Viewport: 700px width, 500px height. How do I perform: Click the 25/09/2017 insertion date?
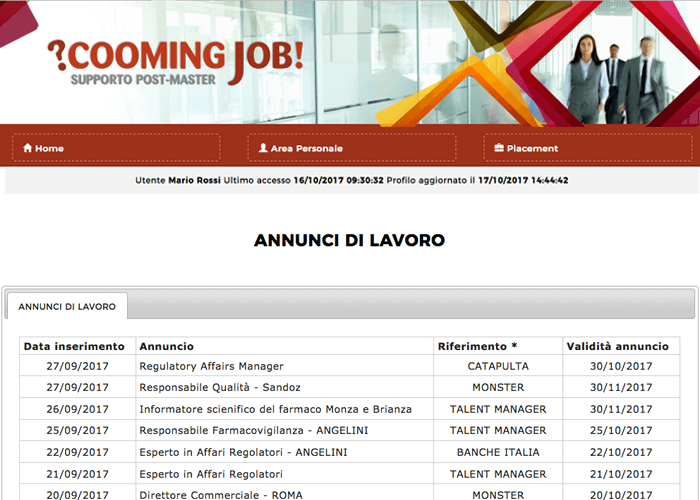(x=77, y=430)
